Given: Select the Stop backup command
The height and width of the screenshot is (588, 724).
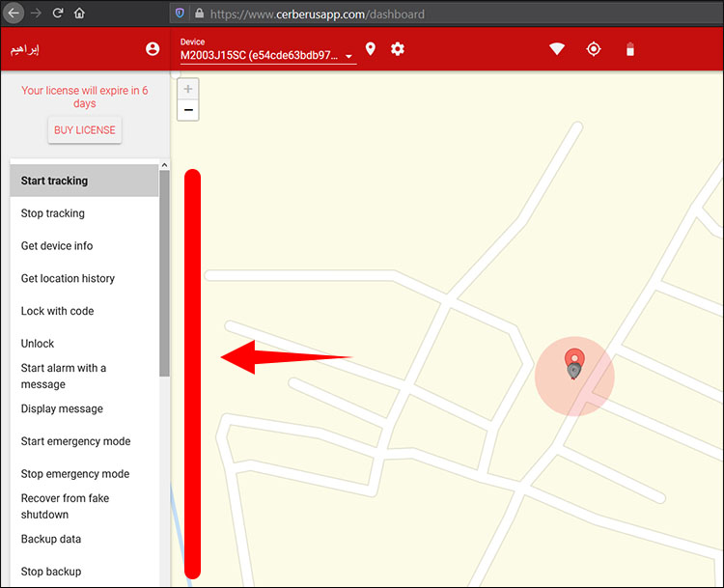Looking at the screenshot, I should coord(85,572).
